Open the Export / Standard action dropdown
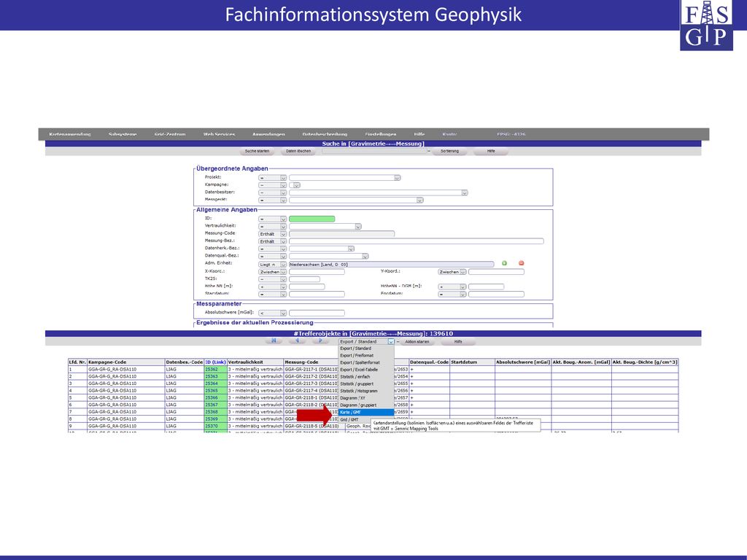Viewport: 747px width, 560px height. click(x=366, y=341)
